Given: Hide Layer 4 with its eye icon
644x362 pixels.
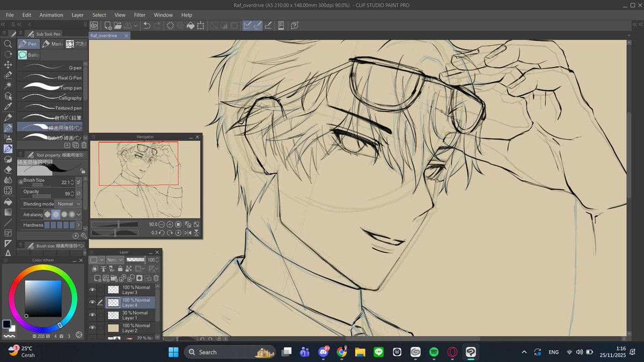Looking at the screenshot, I should click(x=92, y=302).
